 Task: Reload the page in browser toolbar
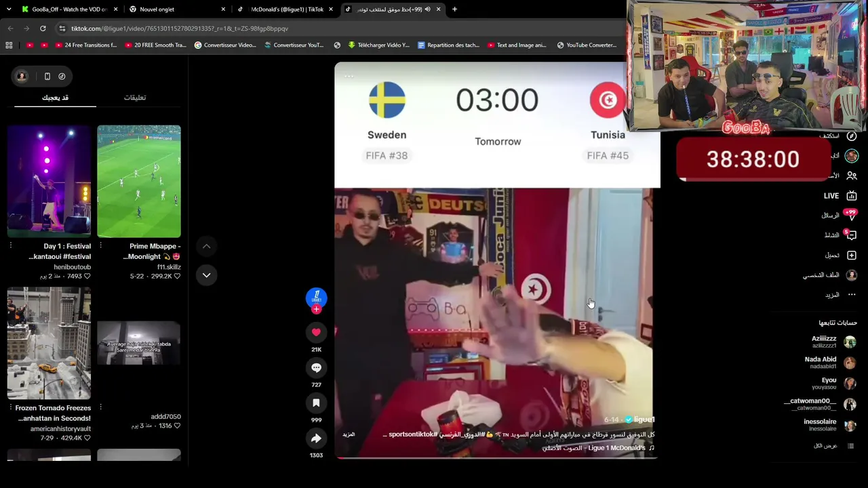click(43, 28)
